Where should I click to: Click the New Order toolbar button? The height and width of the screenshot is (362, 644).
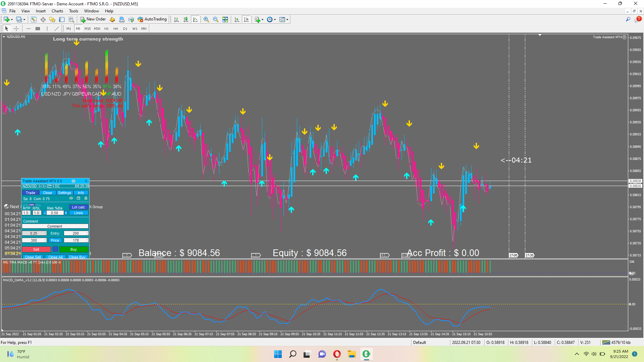click(93, 19)
